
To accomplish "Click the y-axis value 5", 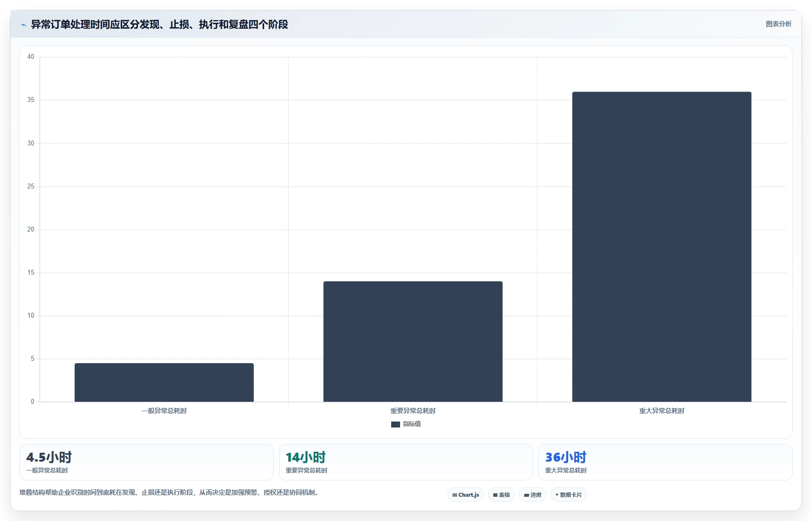I will tap(33, 359).
